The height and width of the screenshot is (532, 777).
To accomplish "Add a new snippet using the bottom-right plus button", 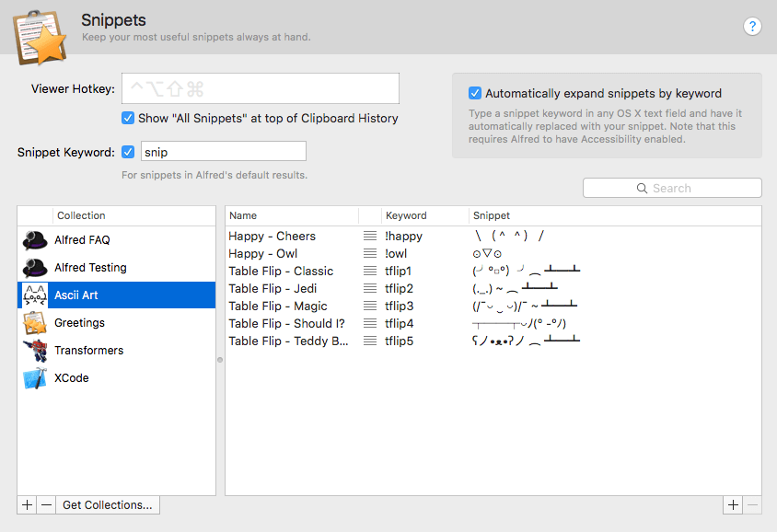I will 733,504.
